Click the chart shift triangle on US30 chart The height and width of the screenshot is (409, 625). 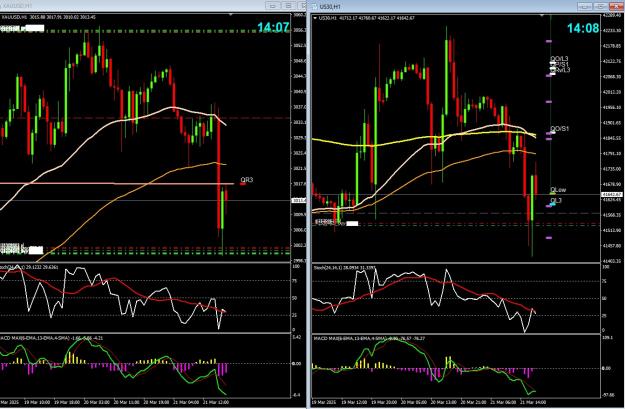(x=541, y=15)
